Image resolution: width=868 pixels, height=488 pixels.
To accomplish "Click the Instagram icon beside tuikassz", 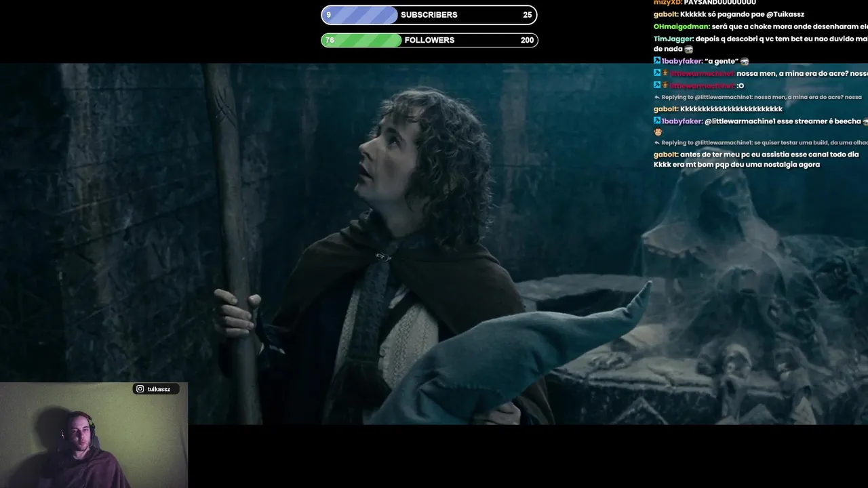I will tap(140, 389).
